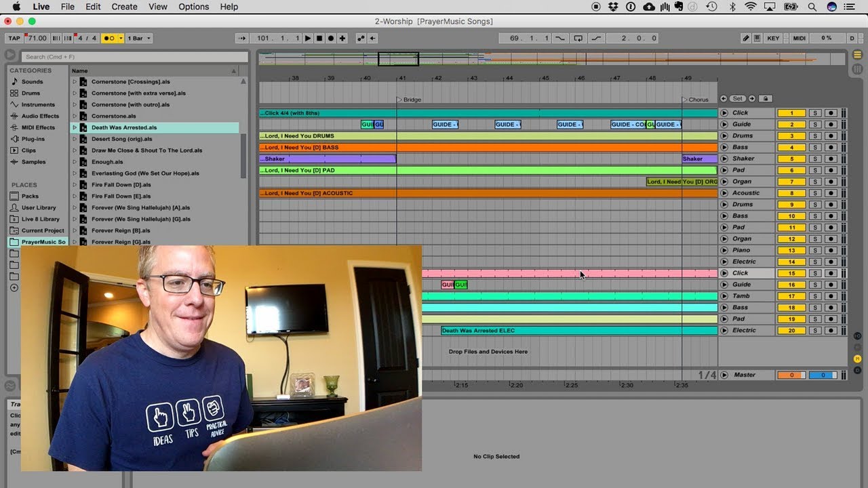Start playback with the transport Play button
Viewport: 868px width, 488px height.
tap(308, 39)
